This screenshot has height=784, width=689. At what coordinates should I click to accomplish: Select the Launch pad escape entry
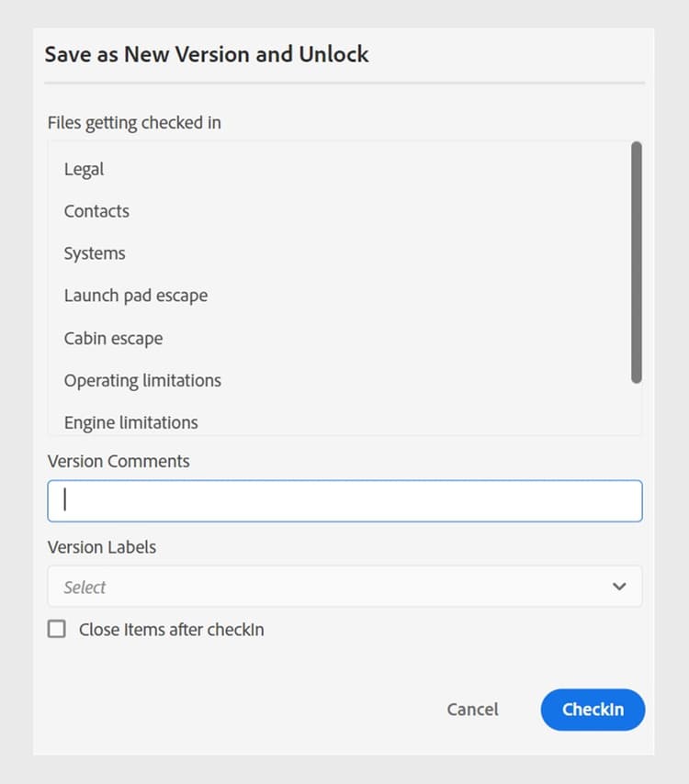(x=136, y=296)
